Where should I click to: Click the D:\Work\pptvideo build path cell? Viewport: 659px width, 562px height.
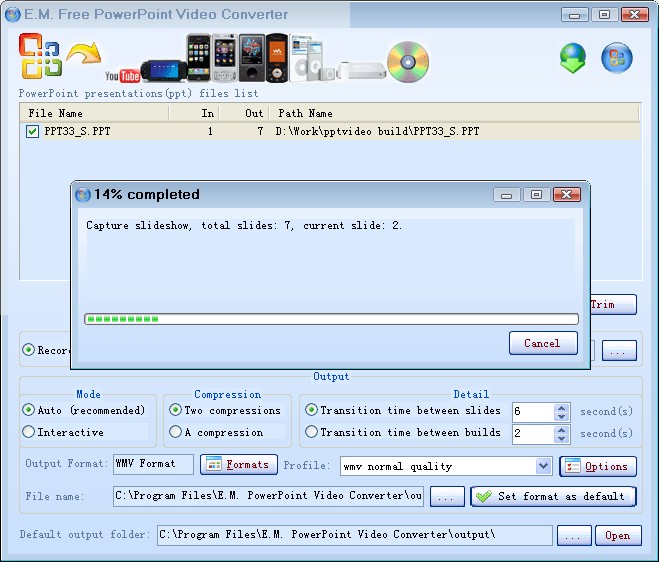pos(377,132)
